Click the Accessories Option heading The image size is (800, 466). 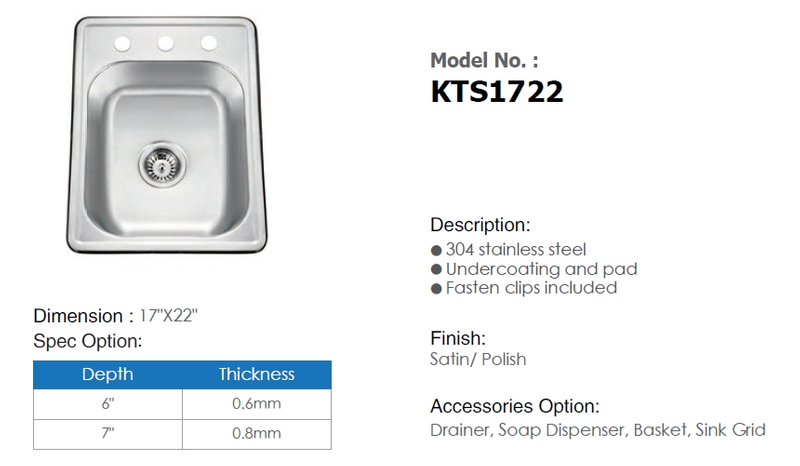pyautogui.click(x=514, y=406)
